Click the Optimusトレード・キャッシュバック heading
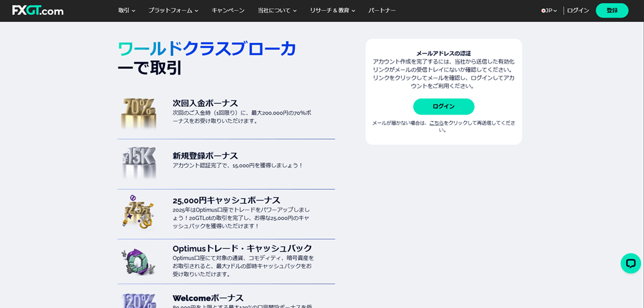Screen dimensions: 644x308 point(242,249)
